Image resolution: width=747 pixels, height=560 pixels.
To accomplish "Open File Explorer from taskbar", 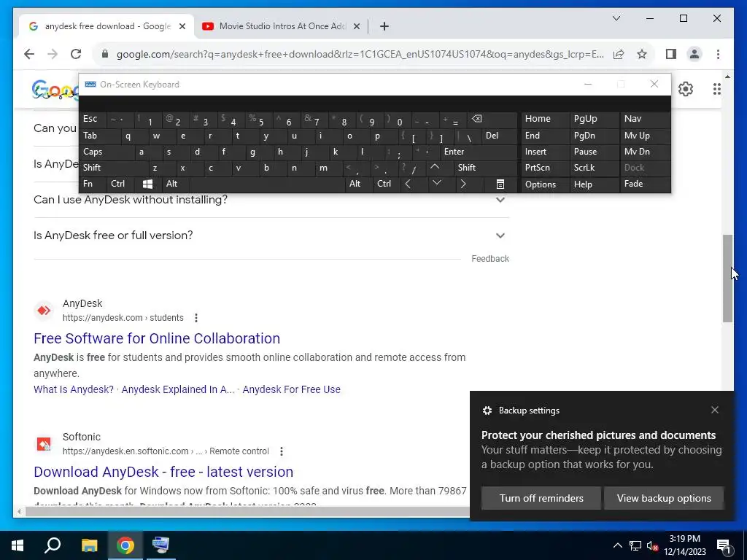I will (89, 545).
